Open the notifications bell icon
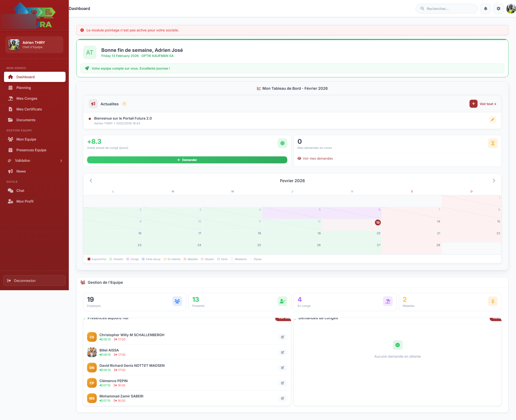Screen dimensions: 516x420 tap(485, 9)
